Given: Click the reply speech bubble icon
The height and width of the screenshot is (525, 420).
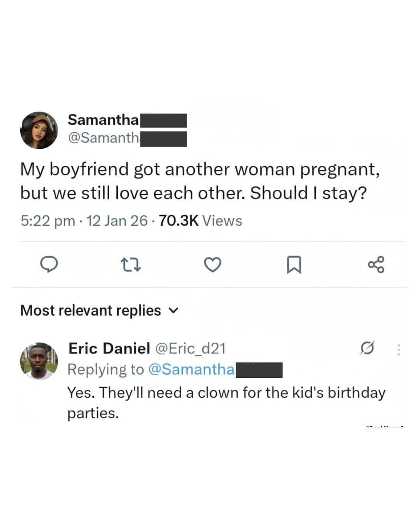Looking at the screenshot, I should pyautogui.click(x=49, y=264).
